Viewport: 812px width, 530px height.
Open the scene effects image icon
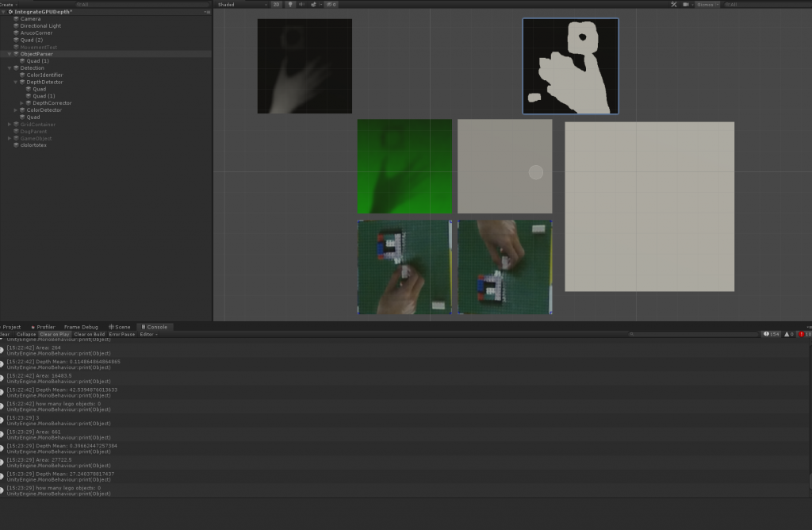click(314, 4)
